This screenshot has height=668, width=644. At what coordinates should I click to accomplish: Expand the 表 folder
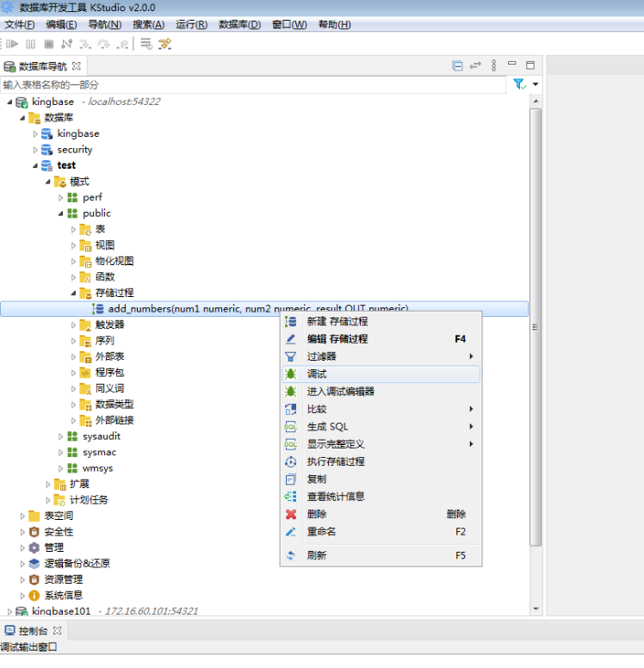73,230
